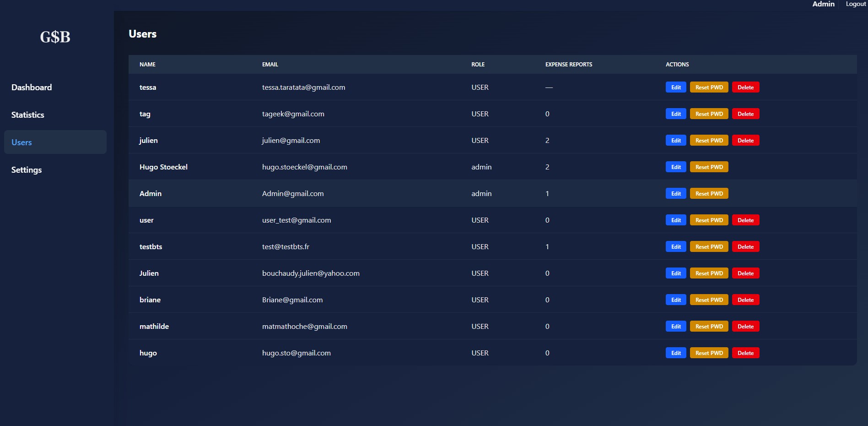Viewport: 868px width, 426px height.
Task: Edit the testbts user
Action: pos(675,247)
